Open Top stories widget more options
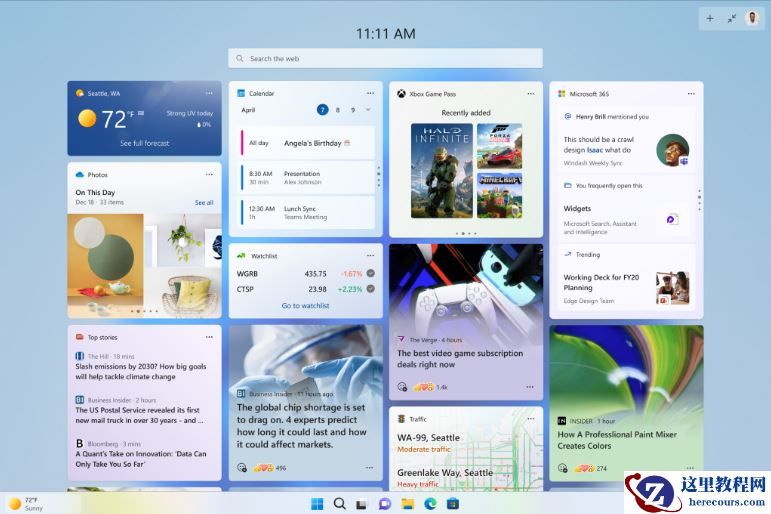The height and width of the screenshot is (514, 771). click(x=209, y=337)
